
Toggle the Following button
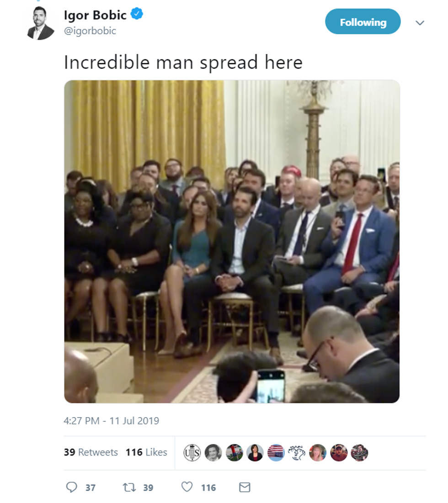pyautogui.click(x=363, y=21)
